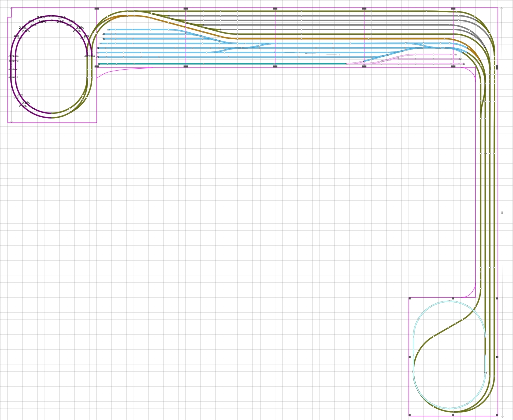This screenshot has width=513, height=420.
Task: Click the dark marker at the cyan oval outline's top-left corner
Action: tap(410, 298)
